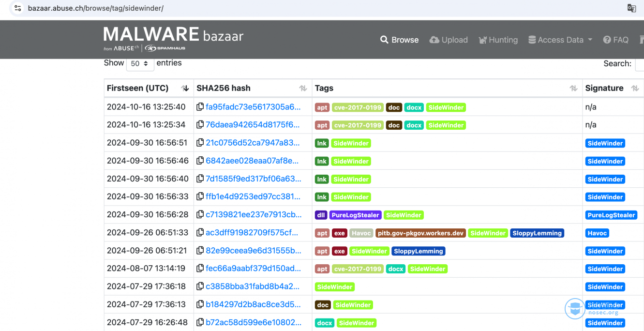Open sample 82e99ceea9e6d31555b hash link
644x331 pixels.
click(254, 251)
